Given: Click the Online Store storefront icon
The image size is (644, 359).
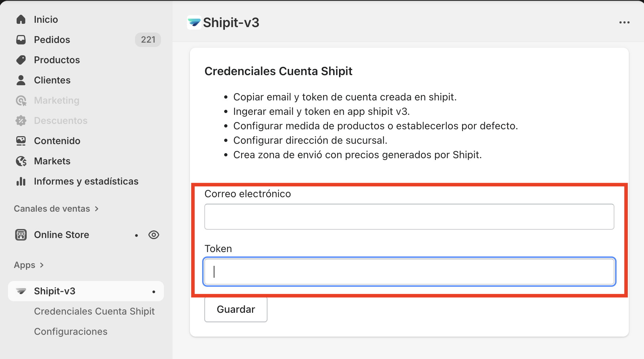Looking at the screenshot, I should (21, 235).
